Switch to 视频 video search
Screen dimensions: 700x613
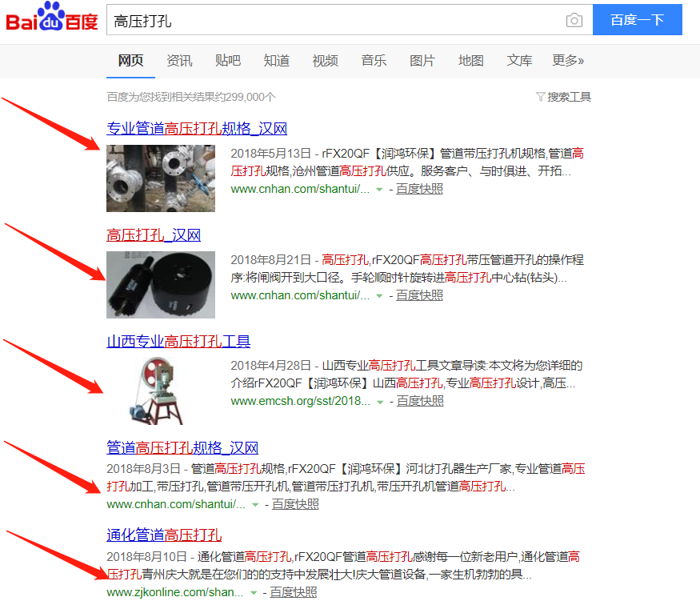(x=325, y=60)
